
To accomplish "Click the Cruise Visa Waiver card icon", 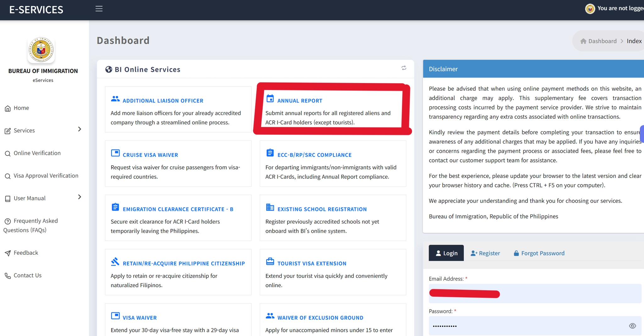I will coord(115,153).
